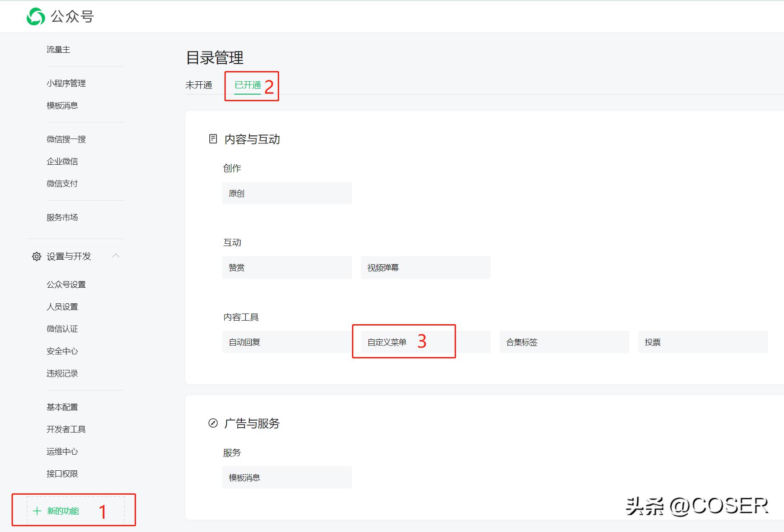Open 开发者工具 in the sidebar
784x532 pixels.
[x=66, y=429]
